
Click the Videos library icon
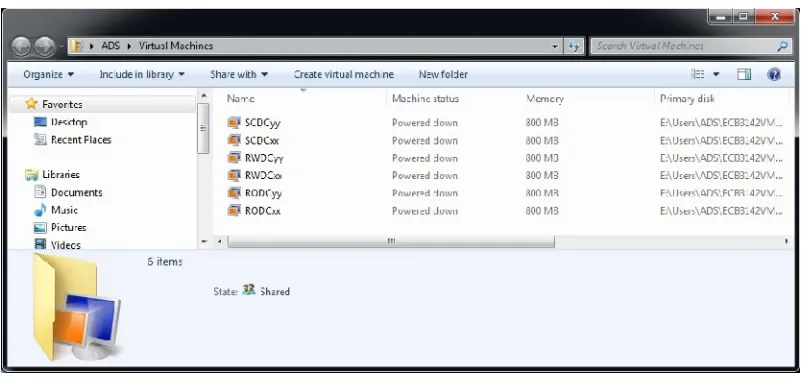(41, 244)
